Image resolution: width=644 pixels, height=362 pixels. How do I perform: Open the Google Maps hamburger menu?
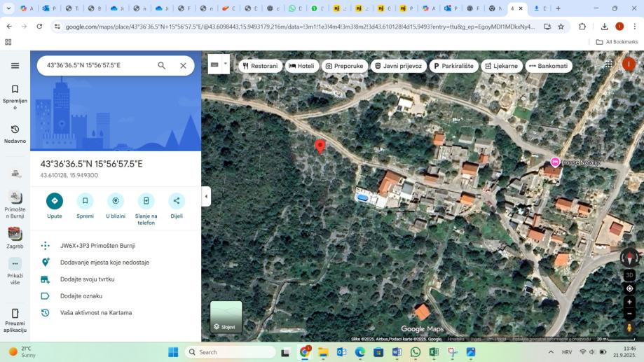pyautogui.click(x=15, y=66)
